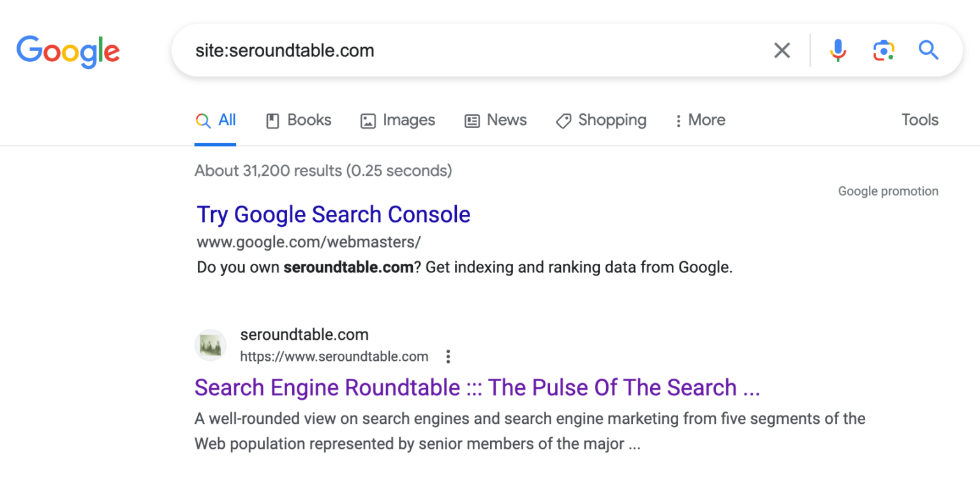Click the News tab newspaper icon

[x=471, y=120]
